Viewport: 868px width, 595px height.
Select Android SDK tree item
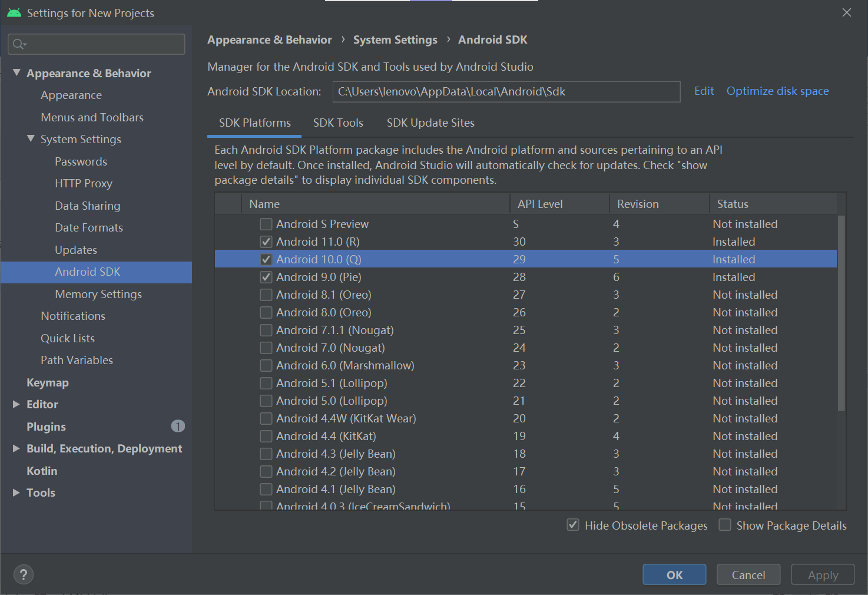click(97, 272)
